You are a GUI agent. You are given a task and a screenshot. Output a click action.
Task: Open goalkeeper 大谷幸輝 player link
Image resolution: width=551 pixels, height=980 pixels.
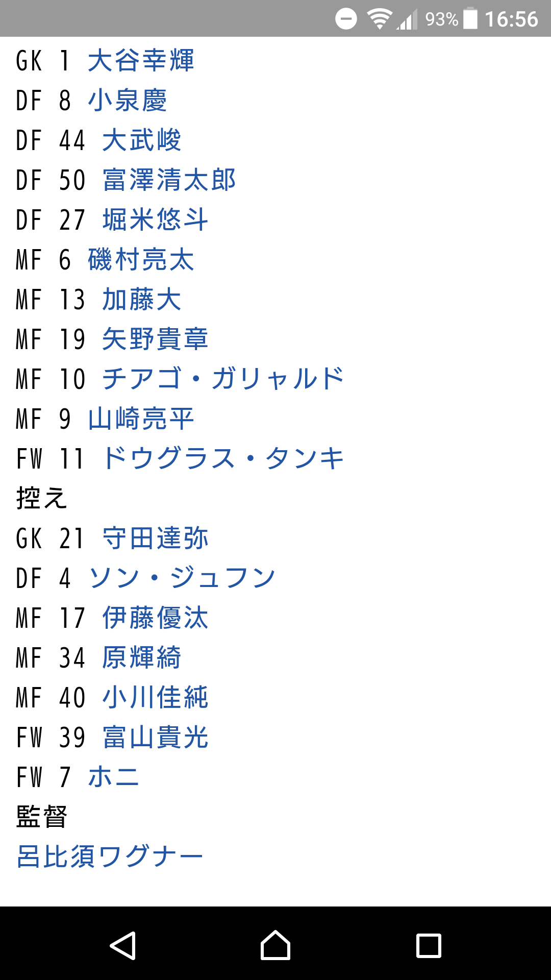point(141,60)
